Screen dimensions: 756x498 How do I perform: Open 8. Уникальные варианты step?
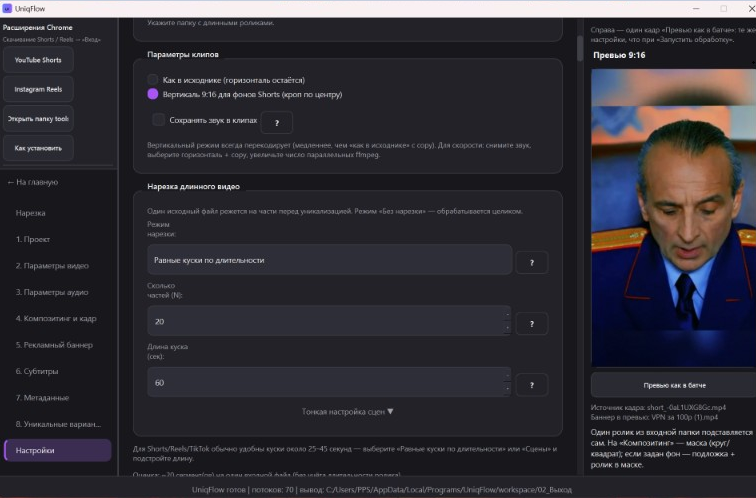click(x=58, y=424)
